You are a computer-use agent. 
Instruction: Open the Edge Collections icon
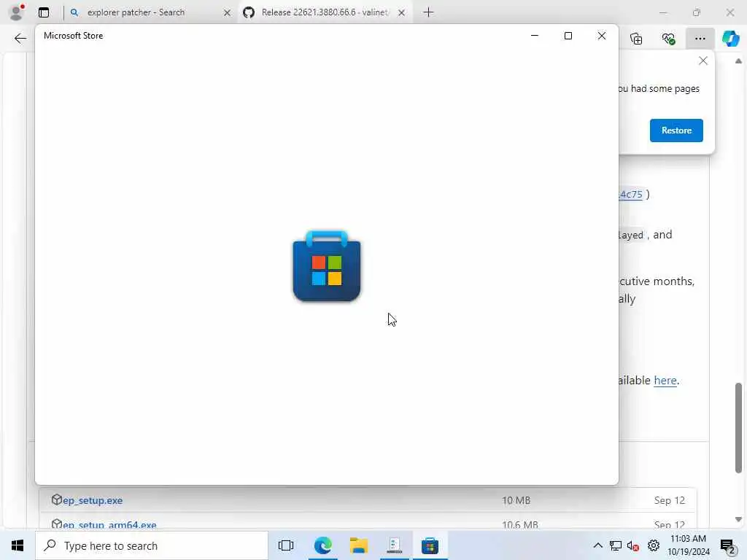(636, 39)
